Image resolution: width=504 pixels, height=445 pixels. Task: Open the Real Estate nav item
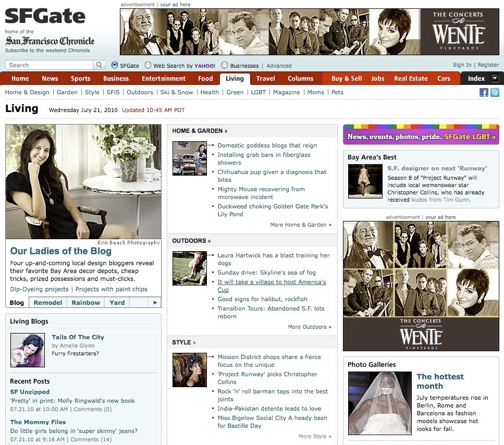(411, 78)
